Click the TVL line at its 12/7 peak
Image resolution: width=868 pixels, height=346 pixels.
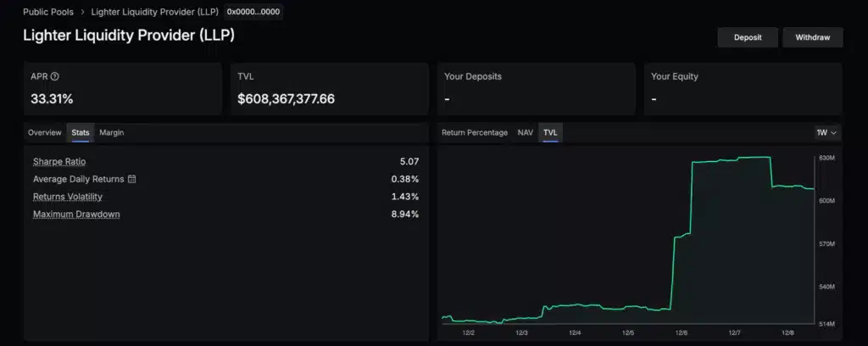click(x=746, y=158)
